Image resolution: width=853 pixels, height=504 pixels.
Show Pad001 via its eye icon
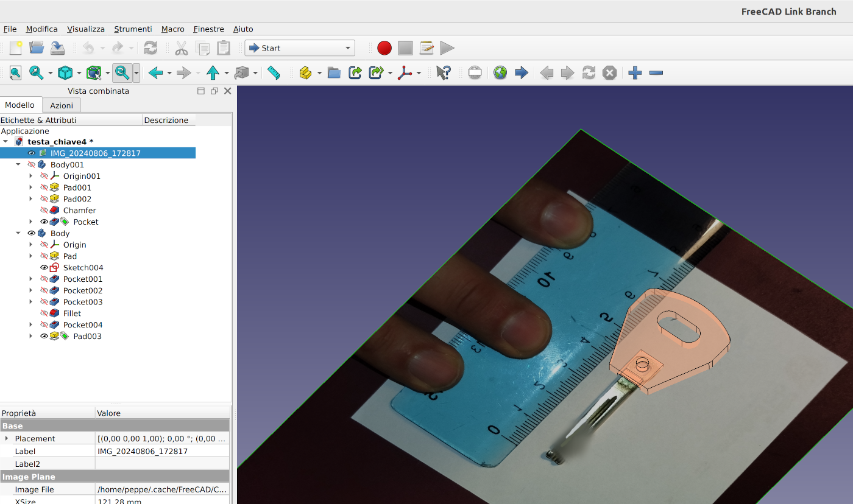(x=44, y=187)
